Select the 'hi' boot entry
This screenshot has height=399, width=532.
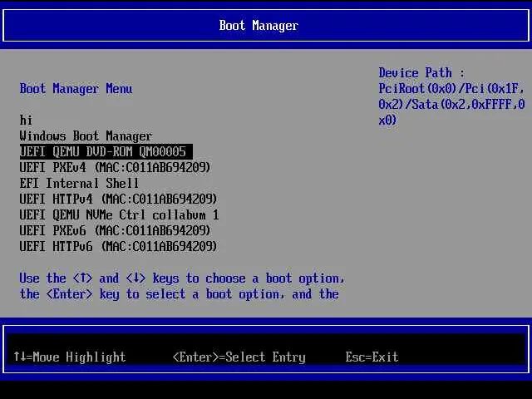tap(26, 120)
